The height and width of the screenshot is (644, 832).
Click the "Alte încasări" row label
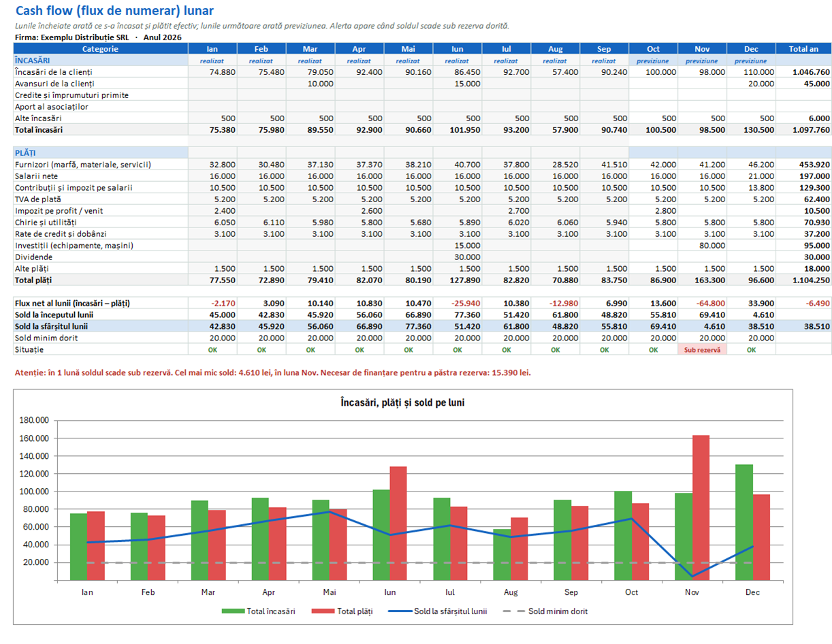[x=38, y=118]
